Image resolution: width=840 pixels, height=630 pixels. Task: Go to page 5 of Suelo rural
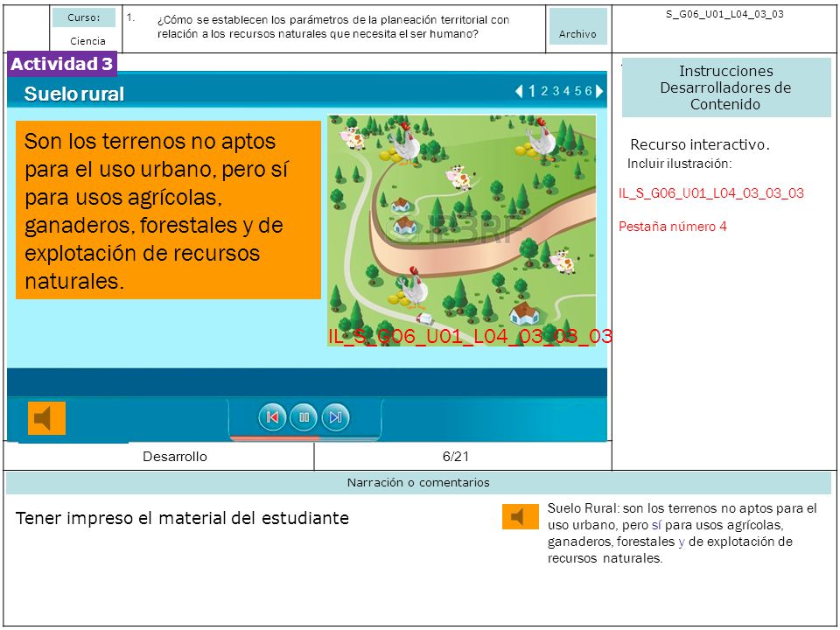[x=577, y=91]
